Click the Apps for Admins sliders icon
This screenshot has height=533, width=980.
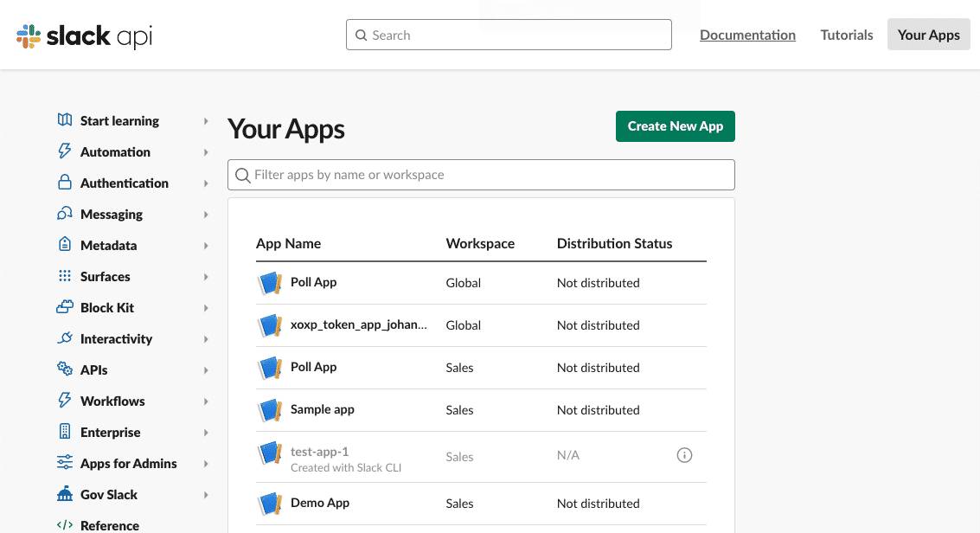[x=64, y=462]
